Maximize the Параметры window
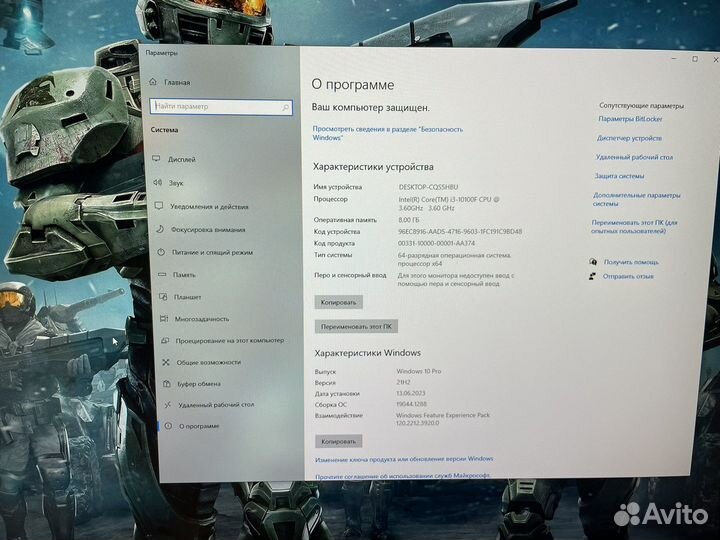Screen dimensions: 720x540 (x=695, y=59)
